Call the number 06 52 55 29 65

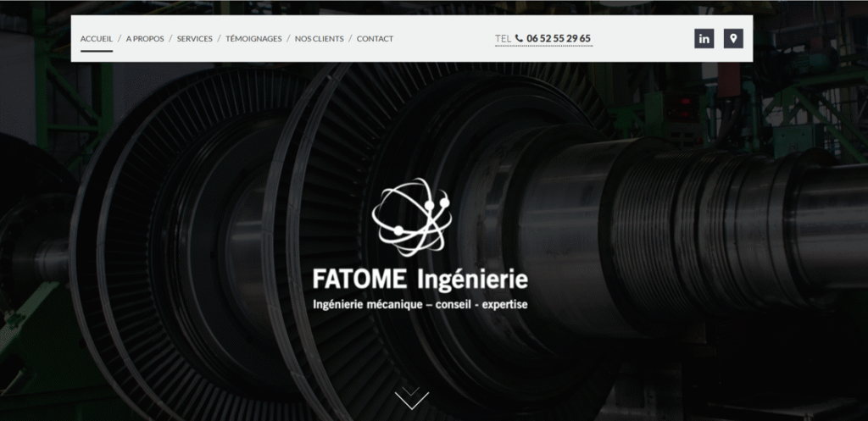[559, 38]
